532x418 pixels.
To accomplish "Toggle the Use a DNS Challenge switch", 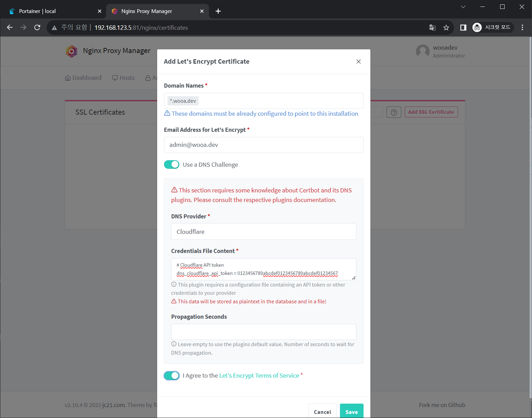I will [x=172, y=165].
